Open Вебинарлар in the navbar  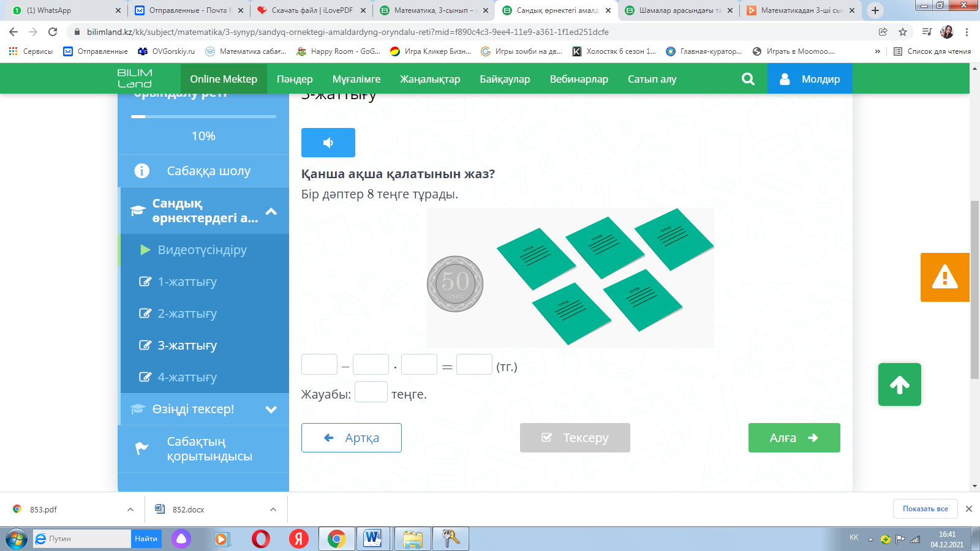tap(579, 79)
